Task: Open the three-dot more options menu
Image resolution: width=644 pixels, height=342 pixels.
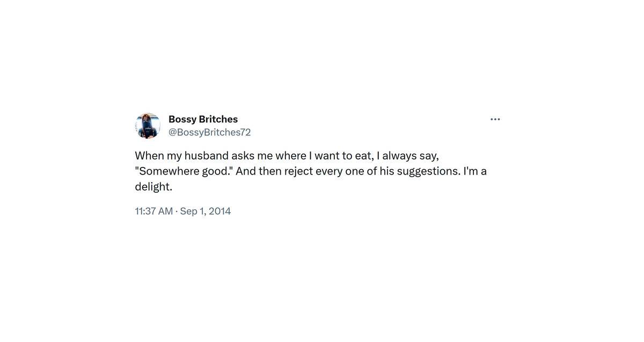Action: point(495,119)
